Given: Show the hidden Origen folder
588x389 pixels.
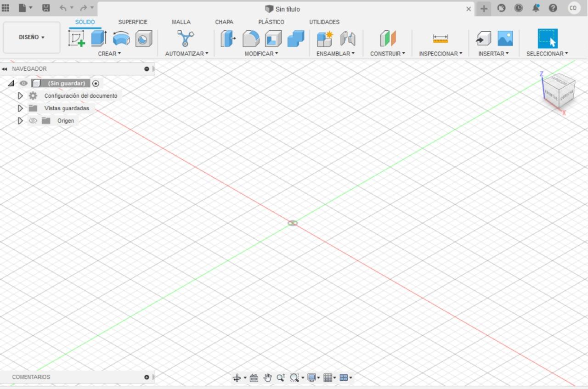Looking at the screenshot, I should pyautogui.click(x=33, y=121).
